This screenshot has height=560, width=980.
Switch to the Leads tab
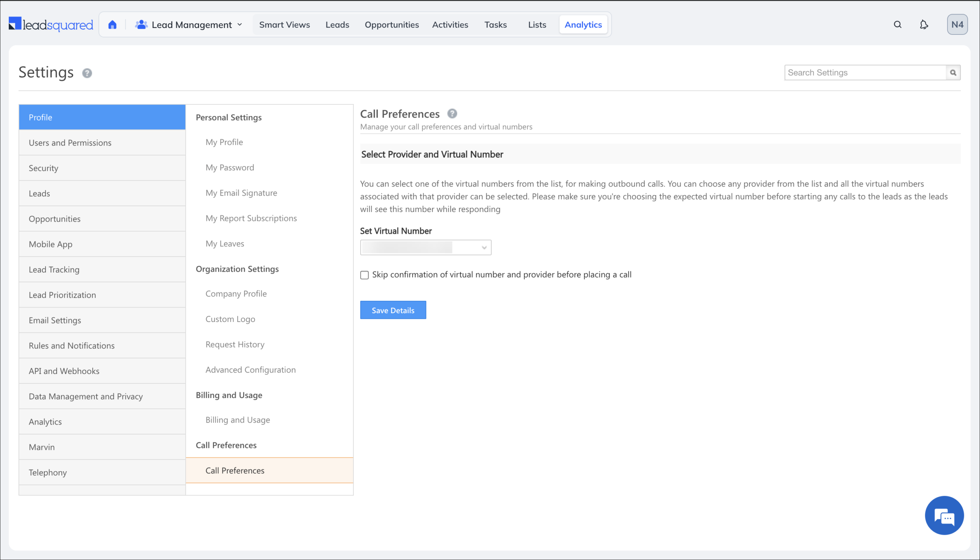coord(337,24)
